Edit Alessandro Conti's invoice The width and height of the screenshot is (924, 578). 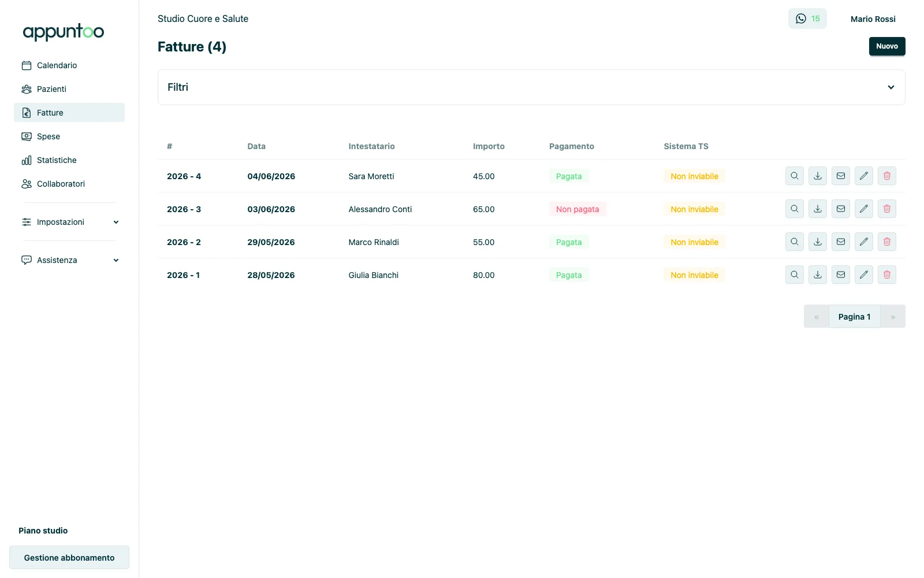click(864, 209)
